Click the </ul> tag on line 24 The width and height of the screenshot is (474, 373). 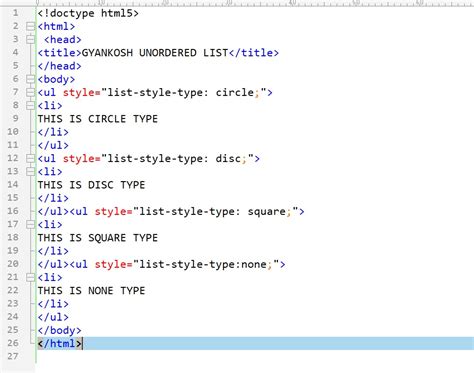tap(53, 317)
